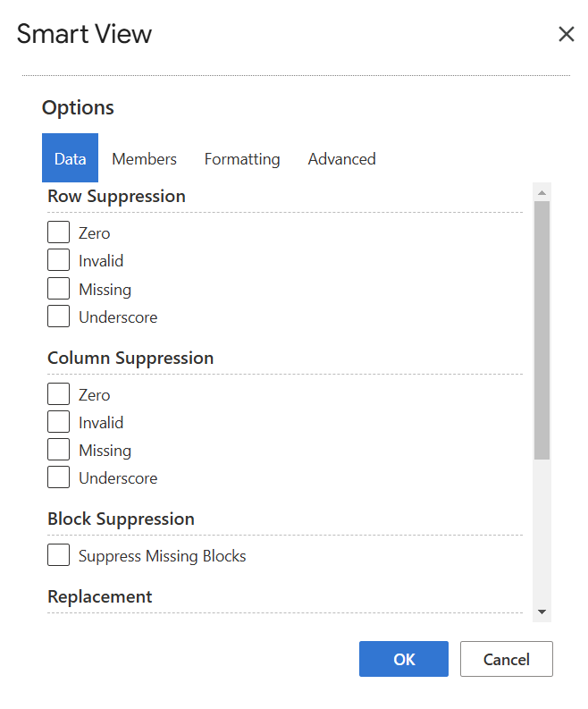Viewport: 588px width, 709px height.
Task: Close the Smart View dialog
Action: point(566,34)
